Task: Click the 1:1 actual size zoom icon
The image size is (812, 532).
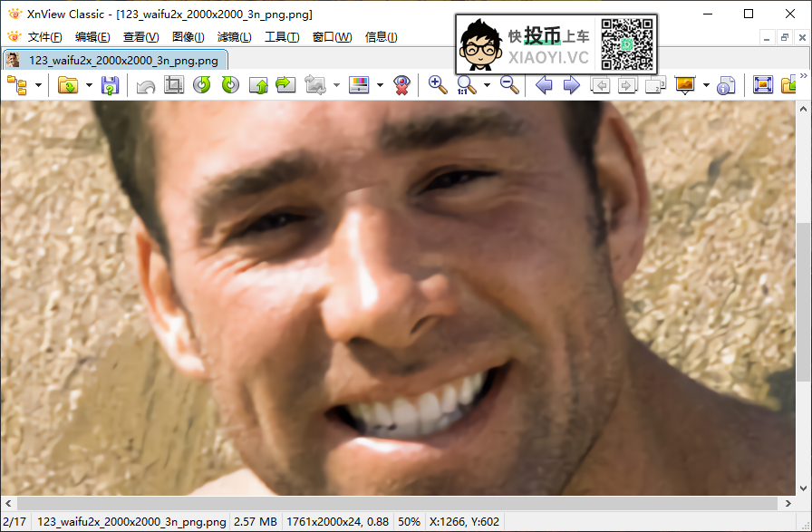Action: pyautogui.click(x=466, y=85)
